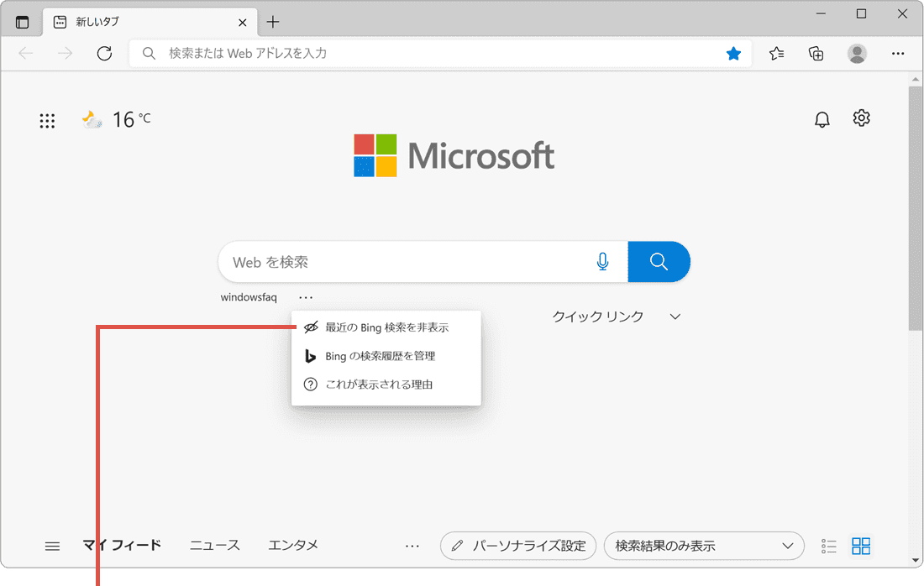Click the クイック リンク label
Image resolution: width=924 pixels, height=586 pixels.
(597, 317)
